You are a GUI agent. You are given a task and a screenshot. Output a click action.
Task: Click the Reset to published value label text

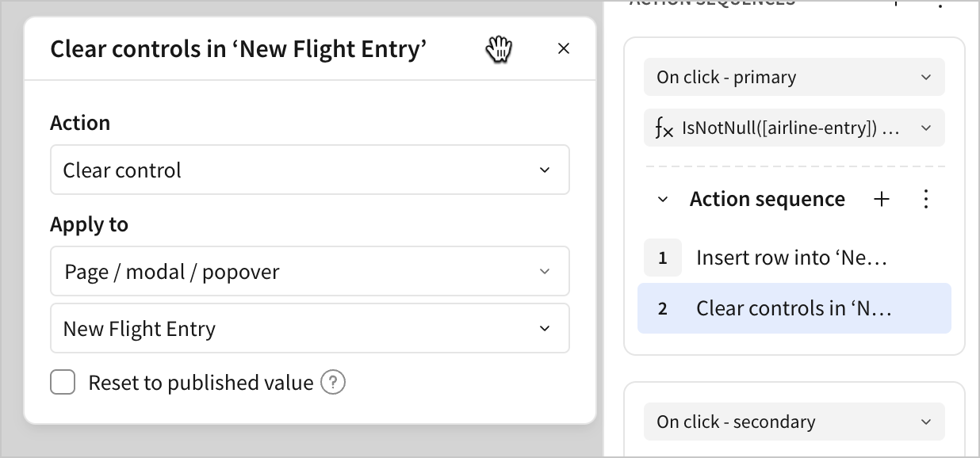coord(201,383)
